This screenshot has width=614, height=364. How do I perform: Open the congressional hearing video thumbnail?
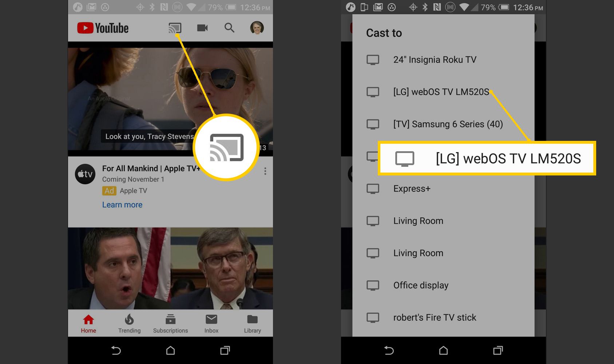[170, 269]
